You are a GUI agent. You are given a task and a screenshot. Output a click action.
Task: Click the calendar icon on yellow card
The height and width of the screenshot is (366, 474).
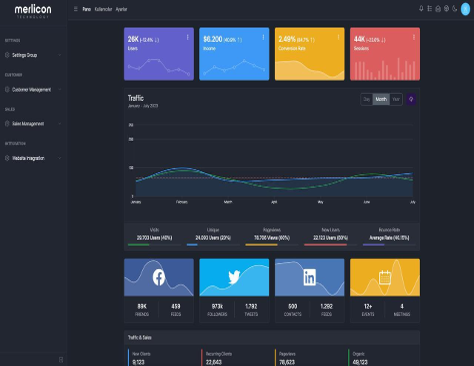[385, 277]
